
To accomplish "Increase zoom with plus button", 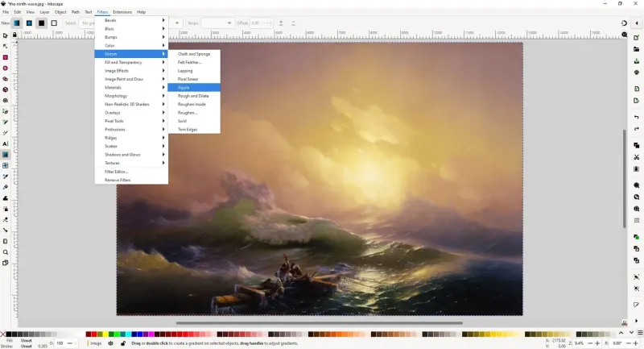I will click(597, 343).
